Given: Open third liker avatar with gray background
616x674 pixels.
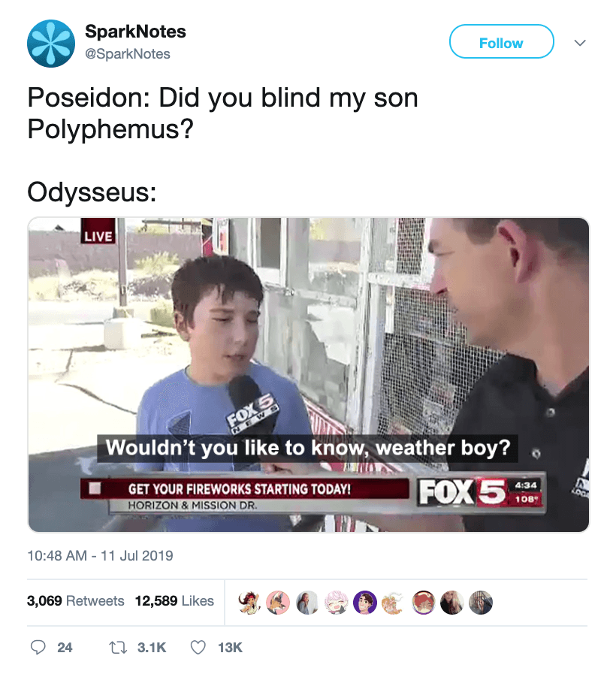Looking at the screenshot, I should click(x=307, y=602).
